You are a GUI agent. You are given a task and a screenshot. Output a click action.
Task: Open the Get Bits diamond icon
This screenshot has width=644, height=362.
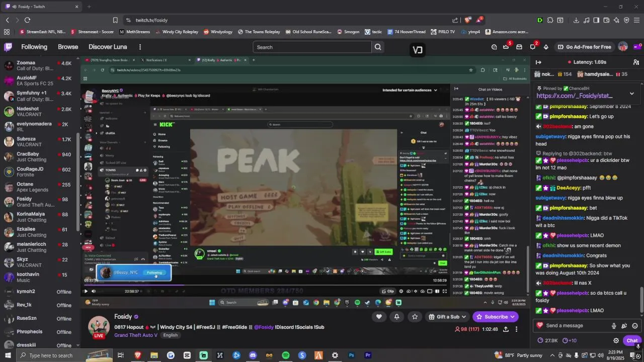point(546,47)
